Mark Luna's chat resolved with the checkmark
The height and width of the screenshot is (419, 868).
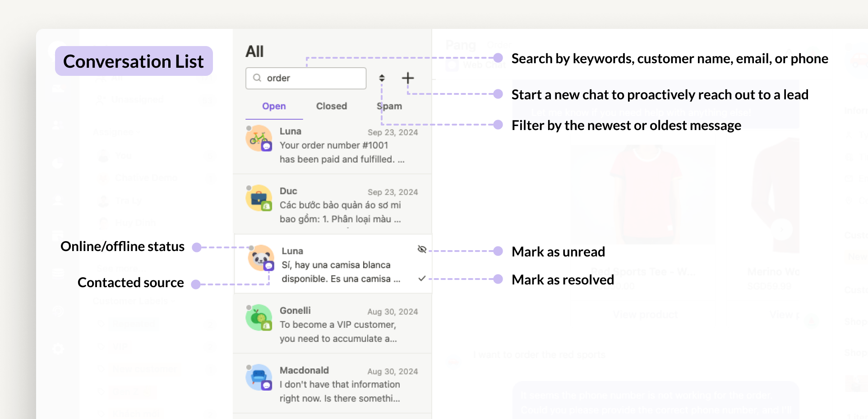tap(421, 279)
